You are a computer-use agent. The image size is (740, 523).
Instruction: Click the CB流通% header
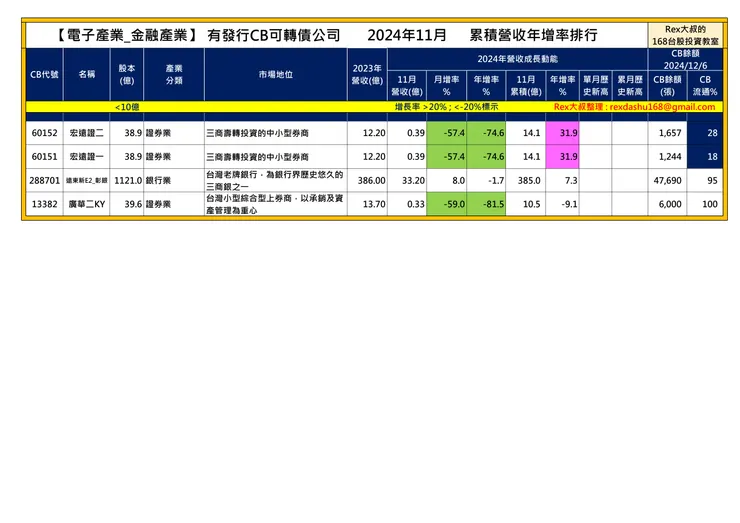pos(705,85)
